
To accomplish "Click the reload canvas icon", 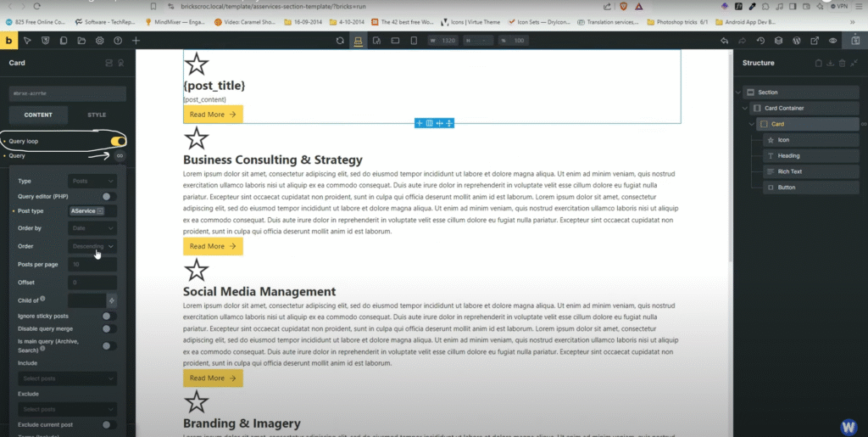I will click(x=340, y=41).
